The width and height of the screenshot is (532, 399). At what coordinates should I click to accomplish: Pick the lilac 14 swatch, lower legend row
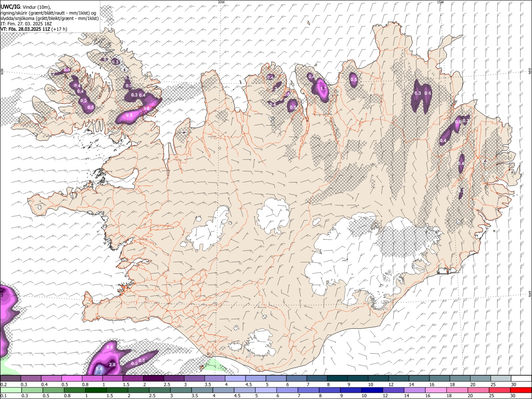tap(414, 390)
